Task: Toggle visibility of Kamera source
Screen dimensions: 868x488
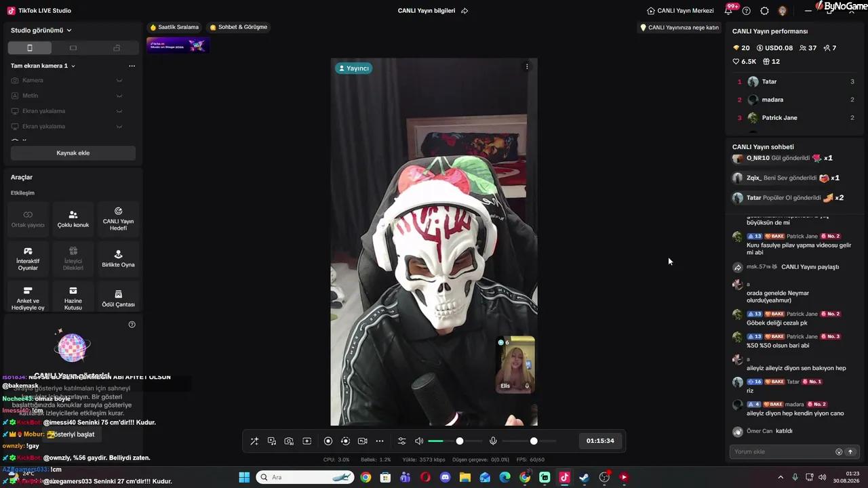Action: 119,81
